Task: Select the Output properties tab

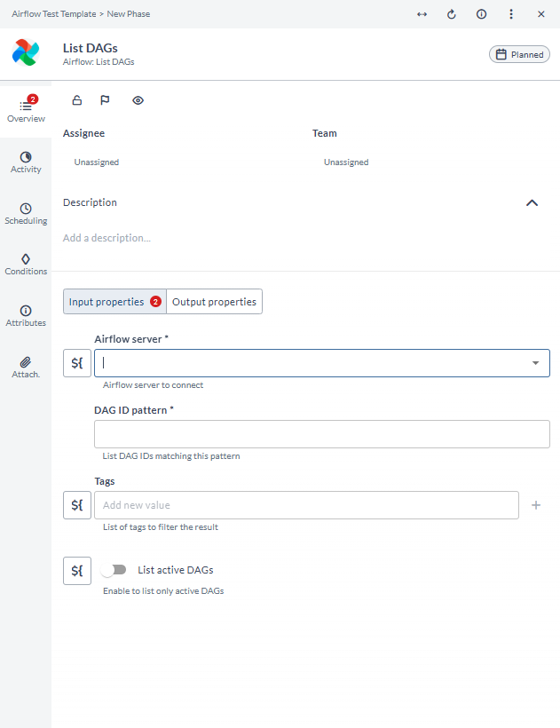Action: (215, 302)
